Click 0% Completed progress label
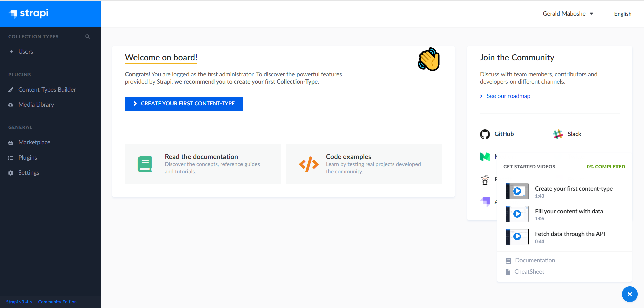This screenshot has width=644, height=308. pos(606,167)
